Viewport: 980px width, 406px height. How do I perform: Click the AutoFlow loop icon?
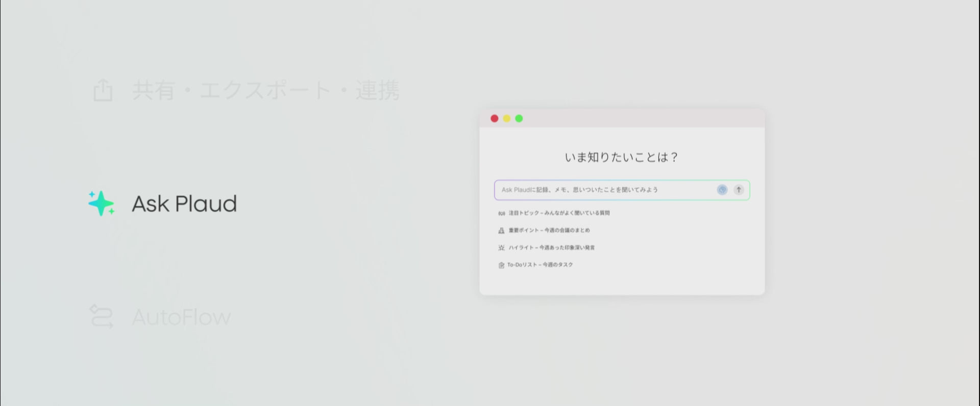101,316
